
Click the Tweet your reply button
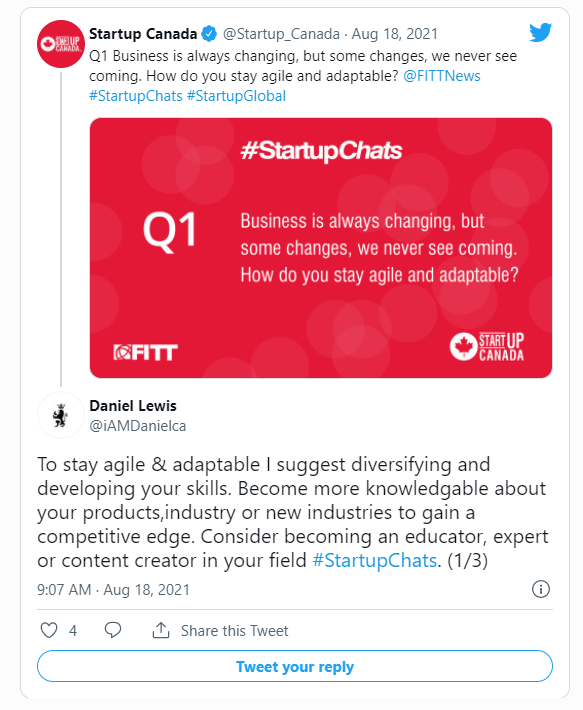(x=295, y=666)
